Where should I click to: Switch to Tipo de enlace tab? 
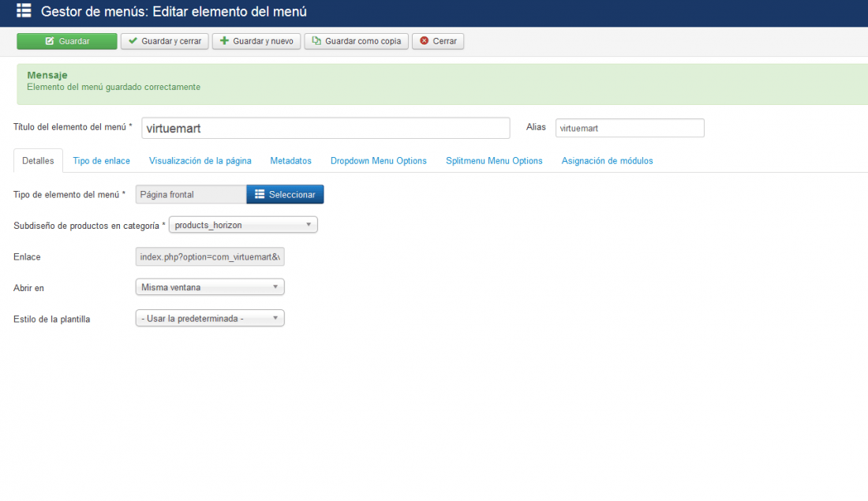point(101,160)
